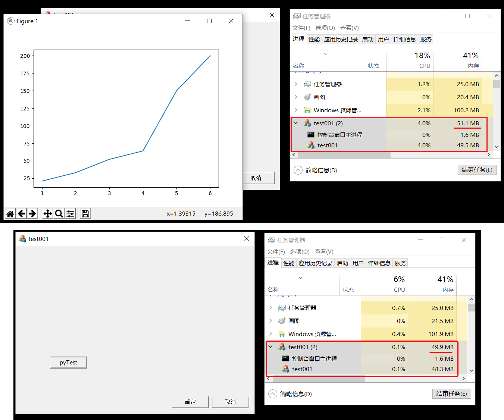Sort by the 内存 column header in the lower Task Manager

pyautogui.click(x=432, y=284)
